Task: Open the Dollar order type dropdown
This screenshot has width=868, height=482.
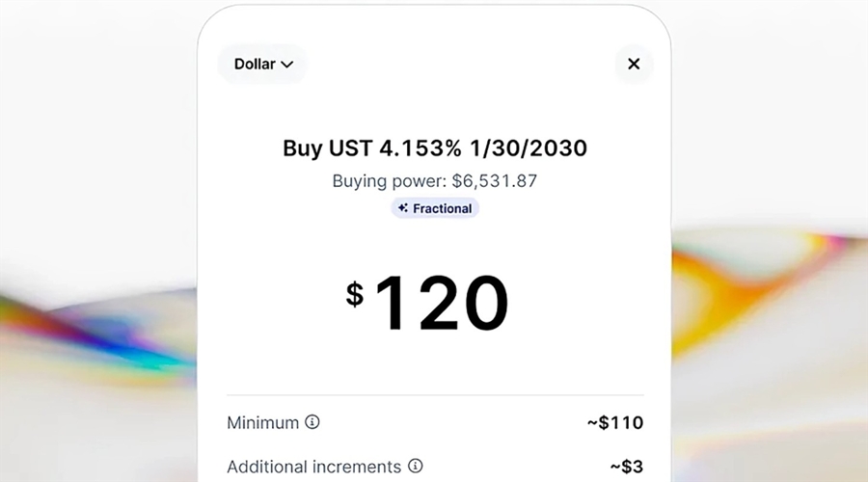Action: 262,65
